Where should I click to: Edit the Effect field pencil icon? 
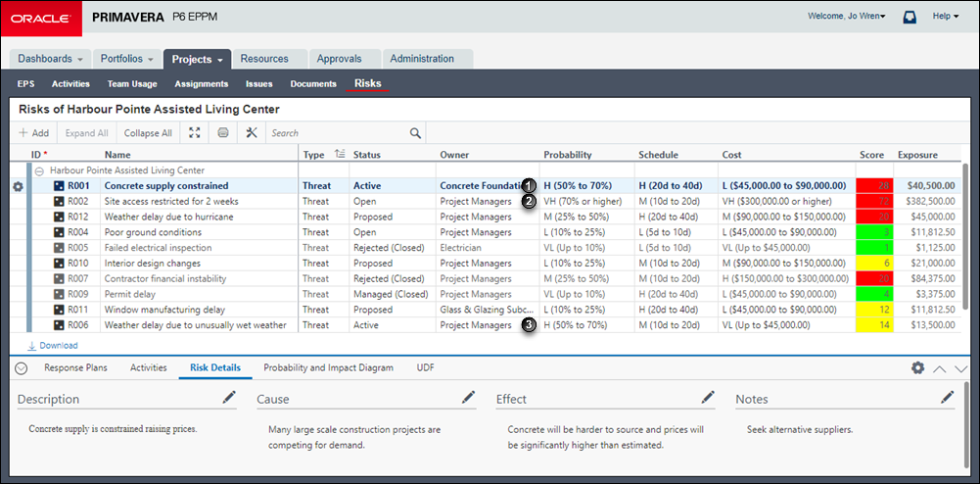point(708,397)
